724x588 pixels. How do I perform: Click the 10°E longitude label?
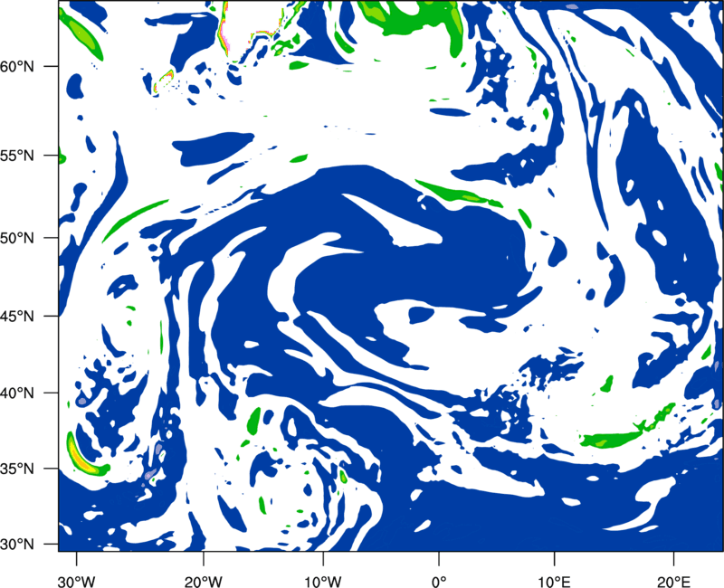click(x=554, y=582)
